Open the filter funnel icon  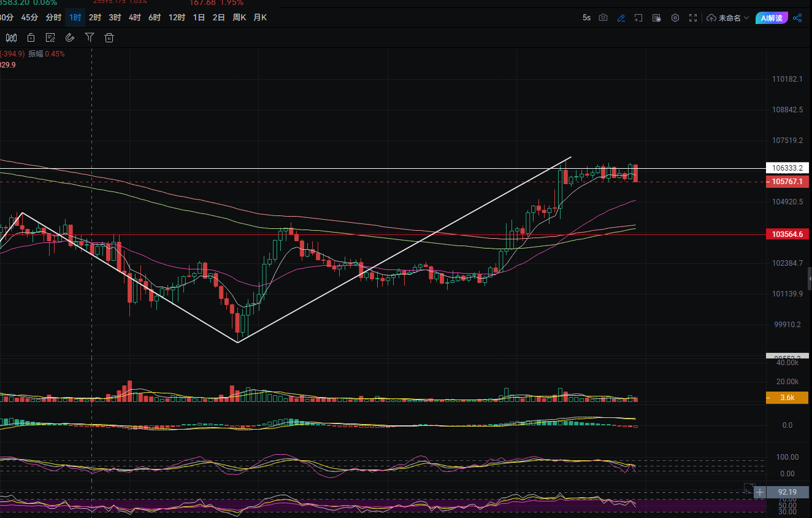coord(90,37)
